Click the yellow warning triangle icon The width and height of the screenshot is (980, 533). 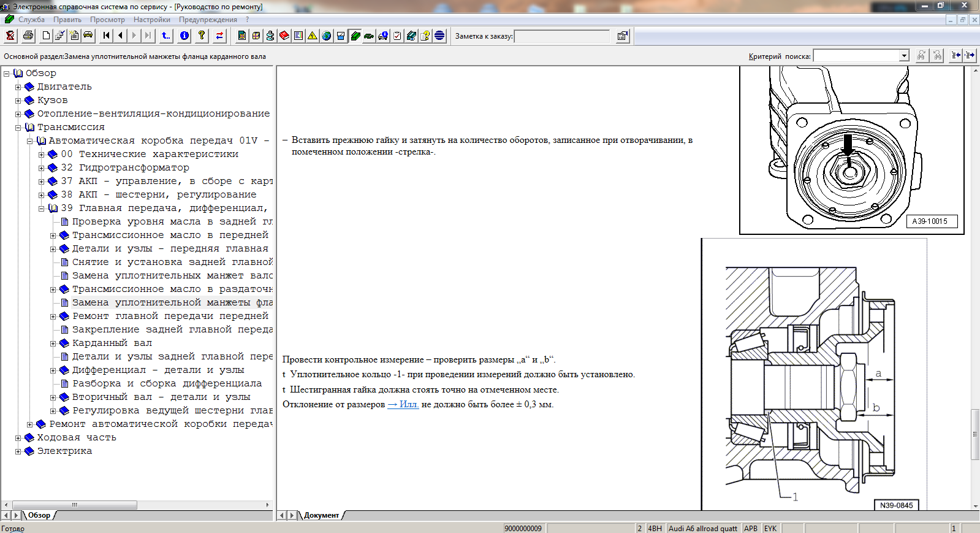313,36
